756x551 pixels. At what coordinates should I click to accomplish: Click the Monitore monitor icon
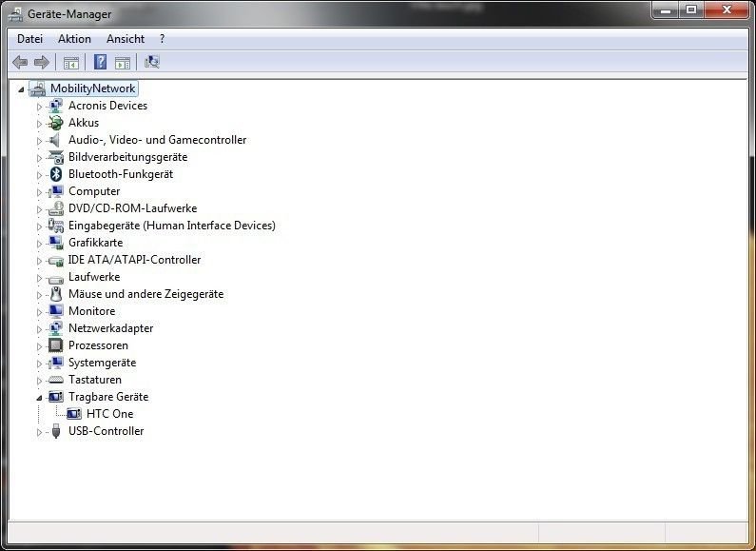click(x=56, y=311)
